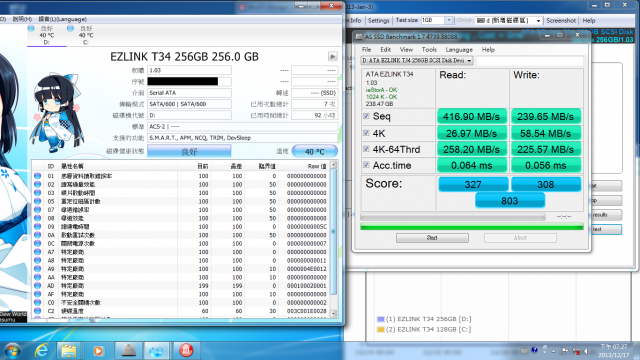Screen dimensions: 640x360
Task: Open the Language menu in AS SSD
Action: point(459,49)
